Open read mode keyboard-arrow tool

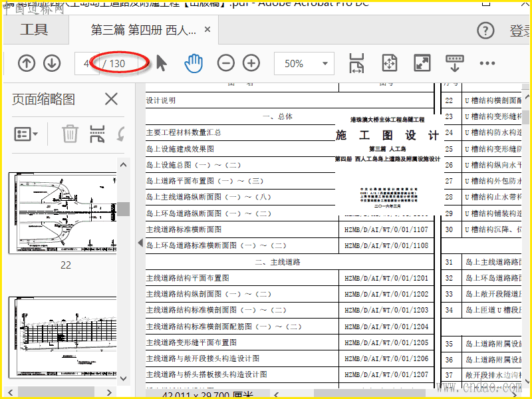pyautogui.click(x=455, y=63)
